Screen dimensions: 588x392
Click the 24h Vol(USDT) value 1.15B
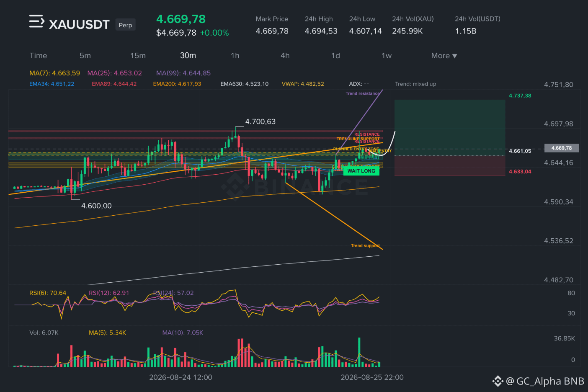click(466, 31)
